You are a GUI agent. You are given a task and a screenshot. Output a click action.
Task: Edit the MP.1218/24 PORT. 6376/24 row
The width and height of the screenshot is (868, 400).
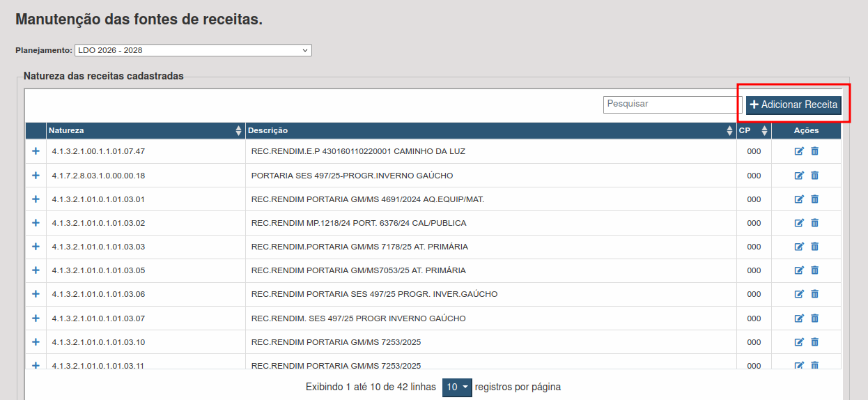[799, 223]
